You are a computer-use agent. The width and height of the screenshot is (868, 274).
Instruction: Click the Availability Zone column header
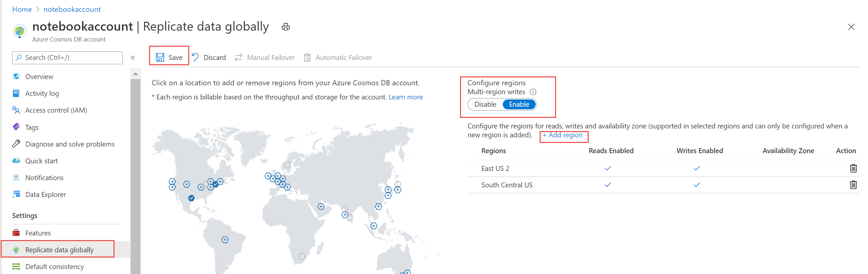click(x=788, y=151)
